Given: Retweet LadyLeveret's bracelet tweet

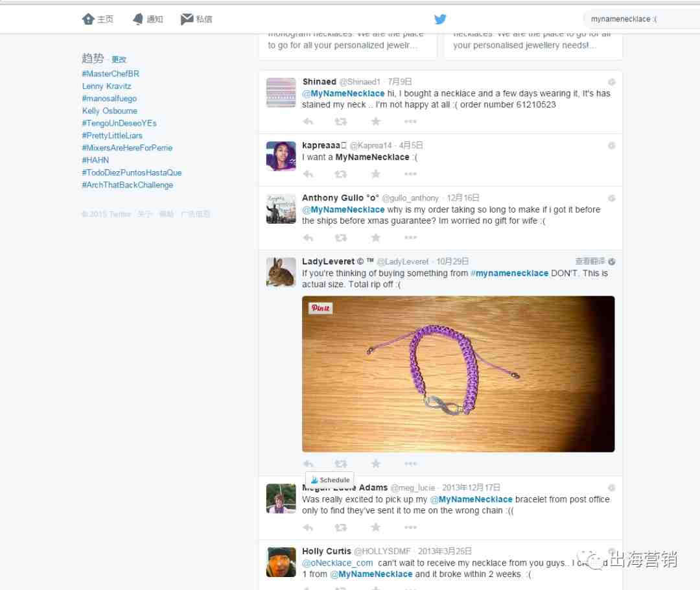Looking at the screenshot, I should [341, 464].
